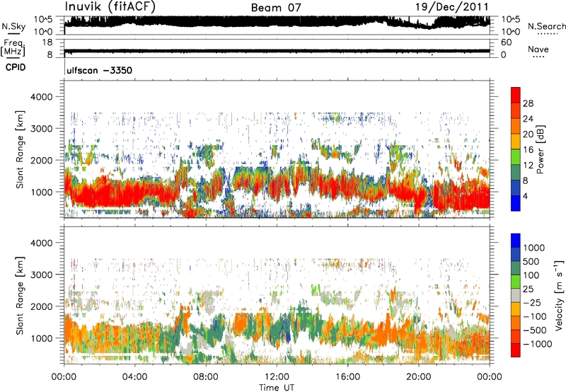Click inside the Power range-time plot
This screenshot has width=566, height=392.
[x=277, y=149]
